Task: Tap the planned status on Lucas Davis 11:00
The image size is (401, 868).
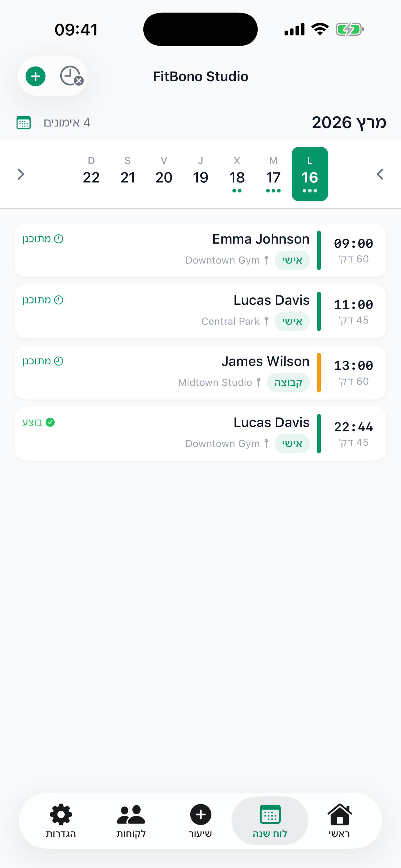Action: tap(43, 300)
